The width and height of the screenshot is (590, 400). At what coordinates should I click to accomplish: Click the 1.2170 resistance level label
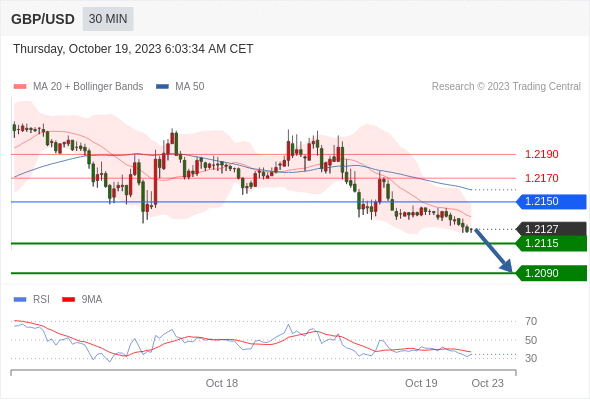[x=541, y=178]
